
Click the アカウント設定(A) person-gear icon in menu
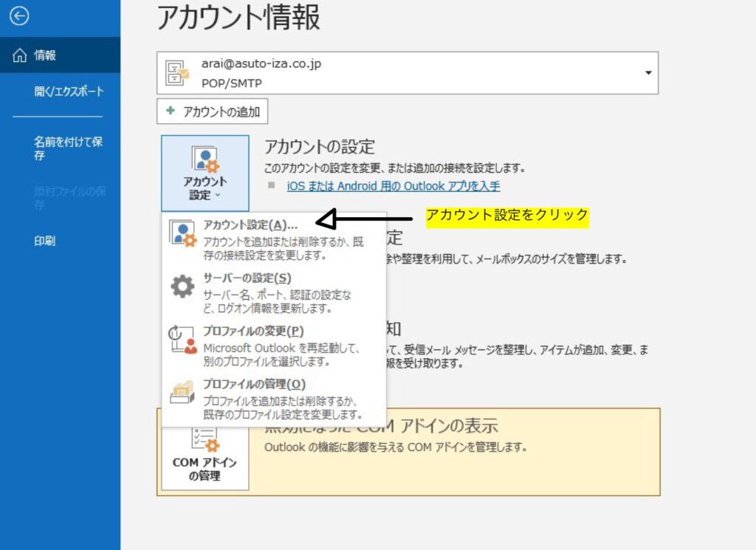[182, 233]
